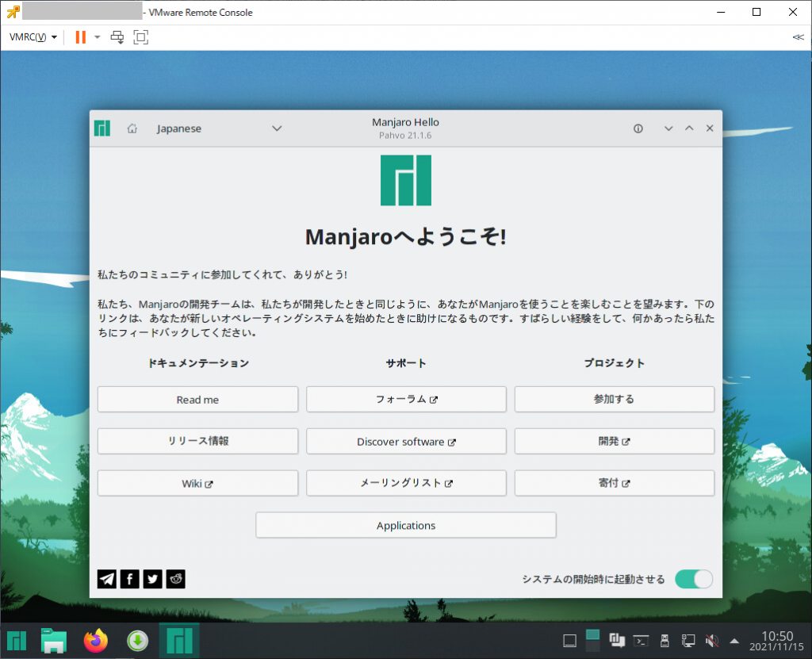Enter VMware full screen mode
This screenshot has width=812, height=659.
[141, 37]
